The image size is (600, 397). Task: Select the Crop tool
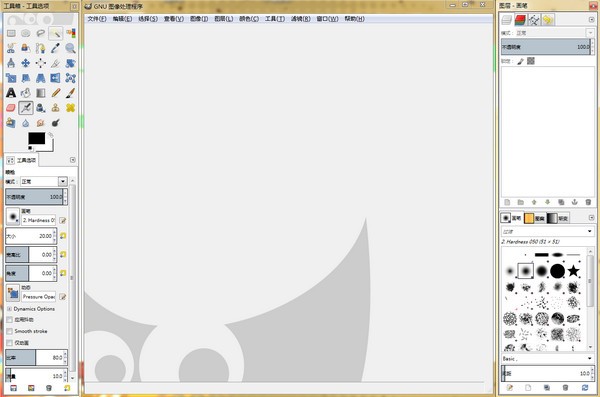[x=55, y=63]
